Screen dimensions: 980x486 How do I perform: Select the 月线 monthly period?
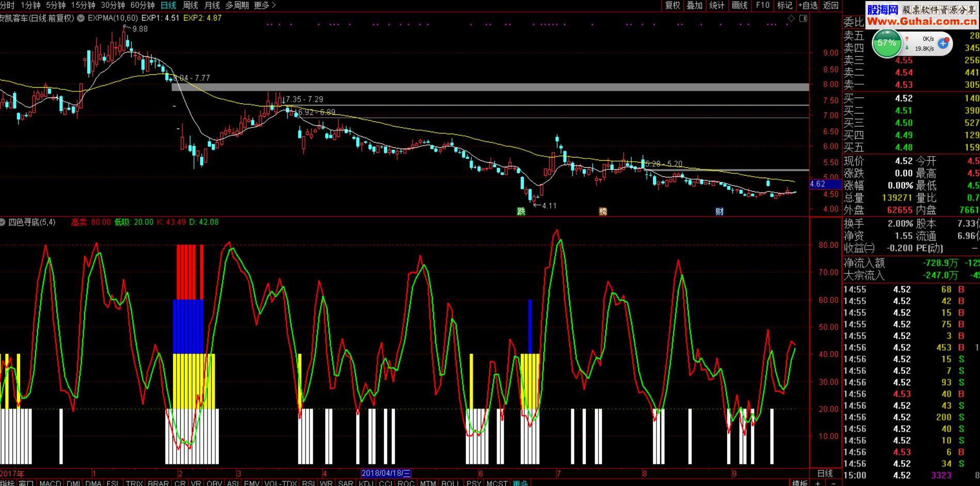click(x=212, y=5)
